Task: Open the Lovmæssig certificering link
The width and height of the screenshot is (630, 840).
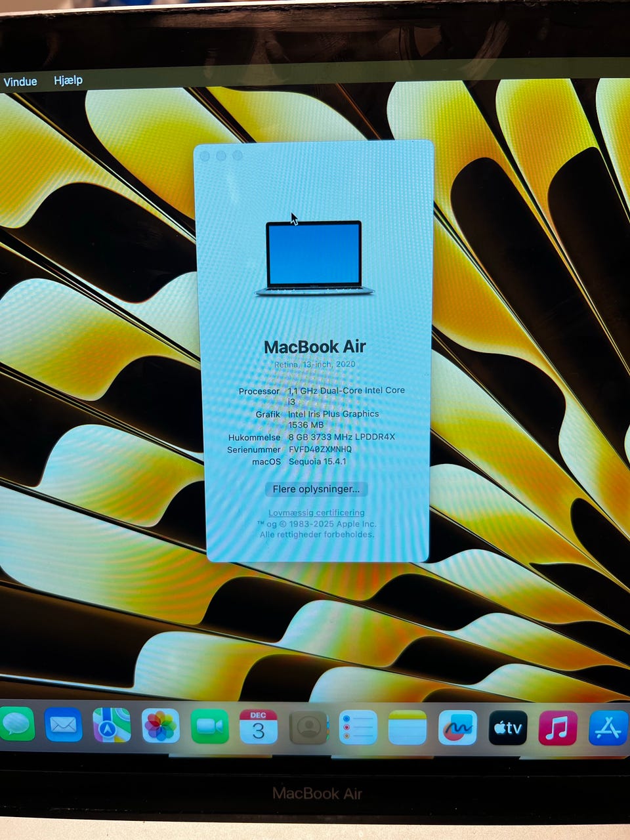Action: click(x=316, y=513)
